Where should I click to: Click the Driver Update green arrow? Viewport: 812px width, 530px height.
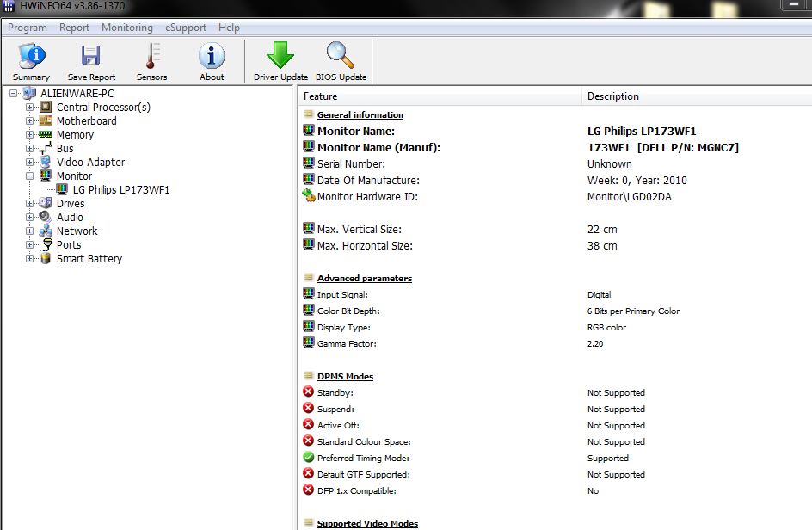click(x=280, y=55)
